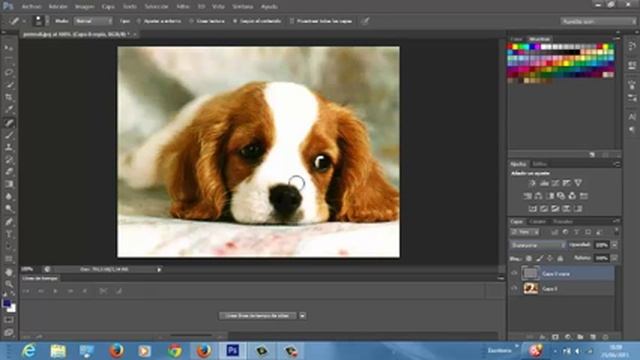This screenshot has height=360, width=640.
Task: Lock all layer attributes padlock
Action: 560,258
